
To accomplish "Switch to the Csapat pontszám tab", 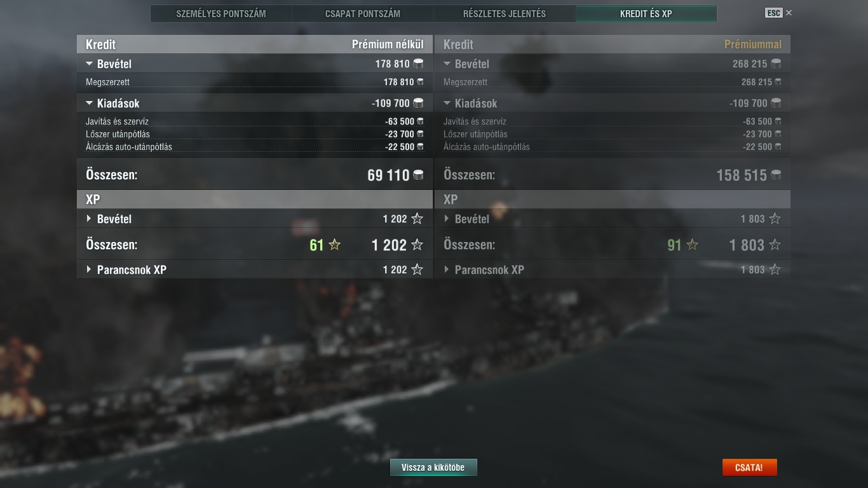I will pos(363,13).
